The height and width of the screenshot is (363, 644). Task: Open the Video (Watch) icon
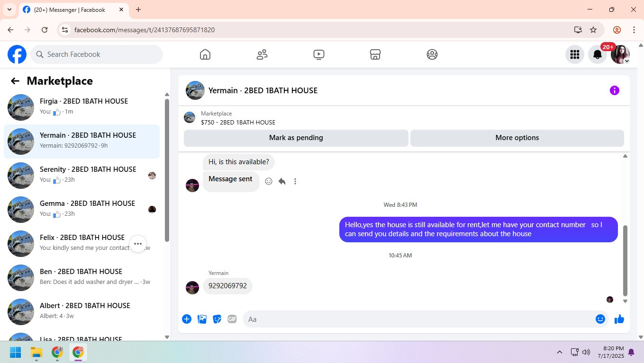pyautogui.click(x=319, y=54)
